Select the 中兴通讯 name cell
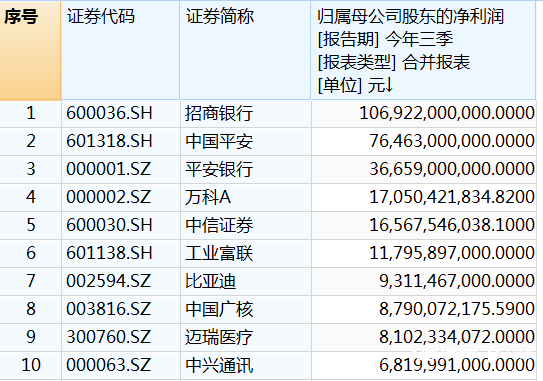This screenshot has width=543, height=381. tap(246, 365)
